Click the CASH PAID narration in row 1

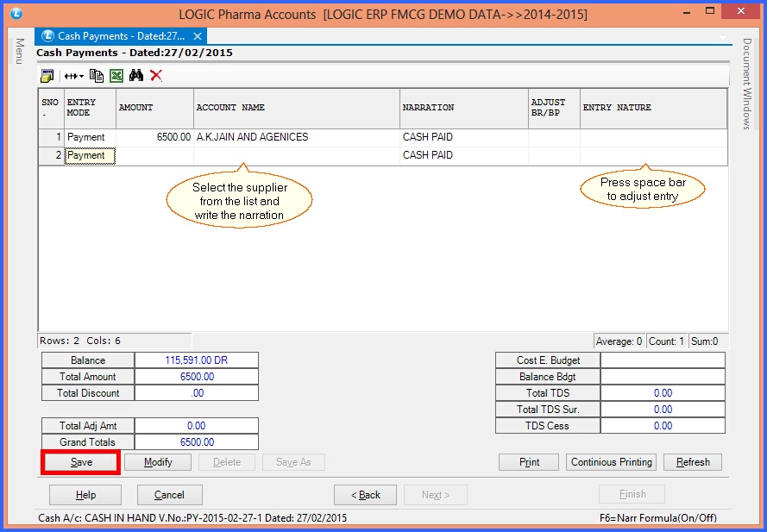[x=463, y=137]
